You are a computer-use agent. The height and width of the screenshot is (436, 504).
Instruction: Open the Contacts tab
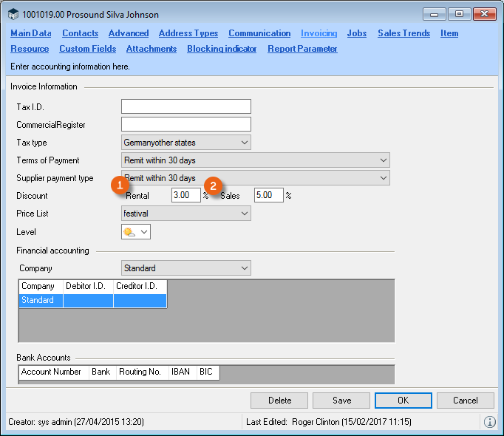pos(80,33)
